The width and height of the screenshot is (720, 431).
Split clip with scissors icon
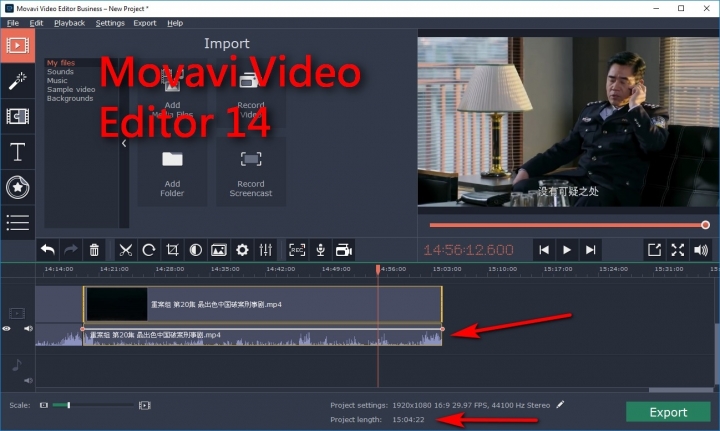[125, 250]
